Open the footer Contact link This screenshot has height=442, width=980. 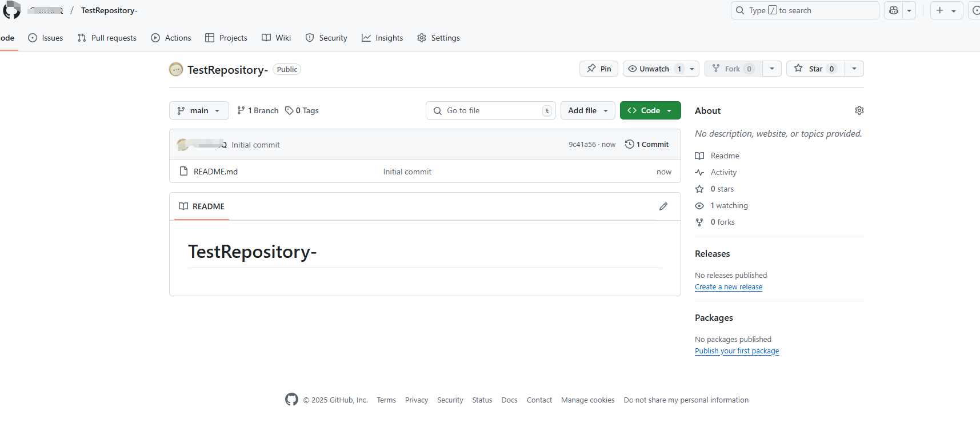(x=539, y=400)
